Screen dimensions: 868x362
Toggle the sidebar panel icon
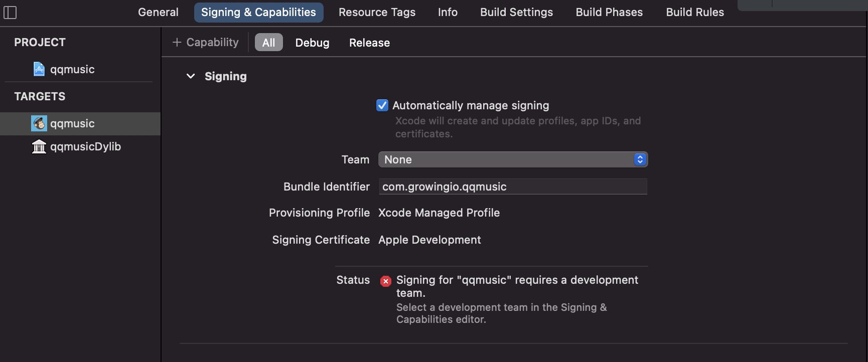coord(10,13)
